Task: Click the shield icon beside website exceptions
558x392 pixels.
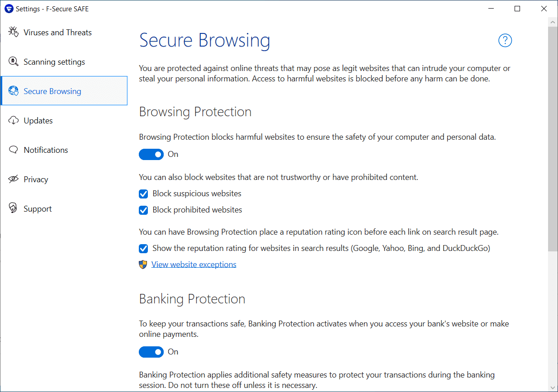Action: pos(143,264)
